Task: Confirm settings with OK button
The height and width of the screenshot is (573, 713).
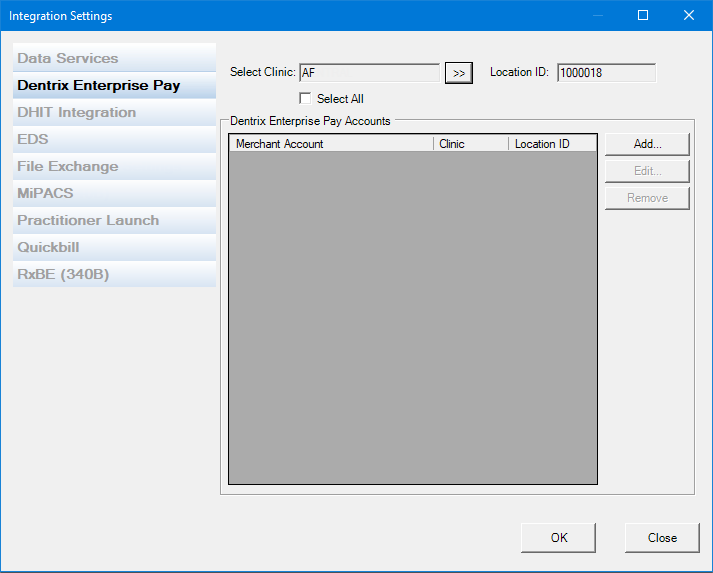Action: pyautogui.click(x=558, y=538)
